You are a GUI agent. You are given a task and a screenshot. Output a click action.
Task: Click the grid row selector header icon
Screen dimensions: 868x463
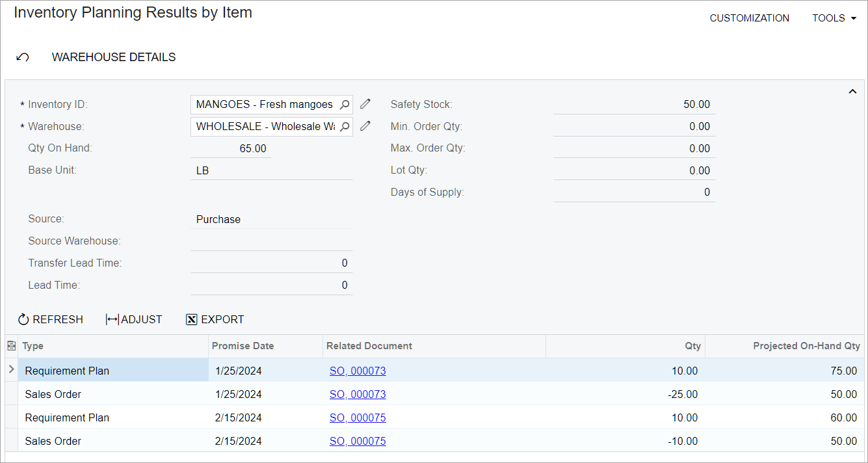[x=11, y=346]
